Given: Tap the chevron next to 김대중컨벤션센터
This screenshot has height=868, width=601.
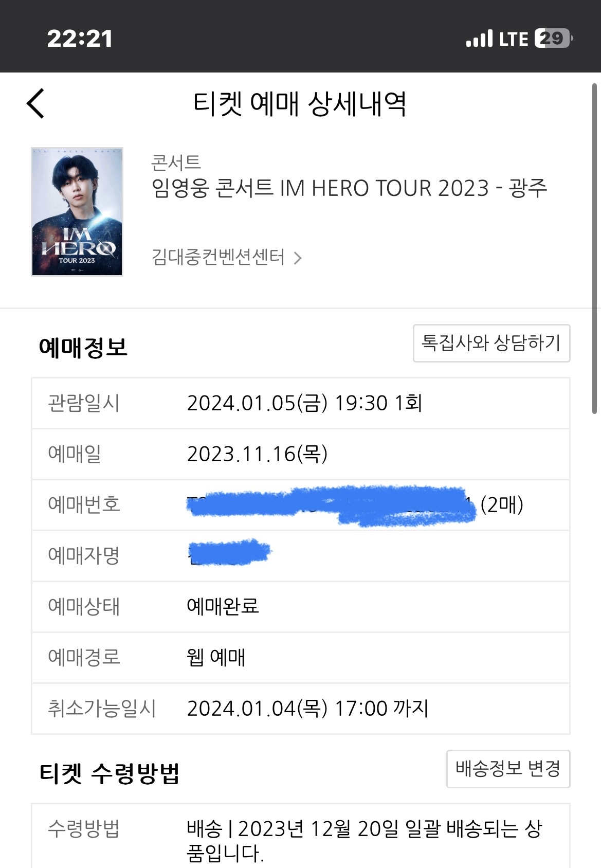Looking at the screenshot, I should coord(298,258).
